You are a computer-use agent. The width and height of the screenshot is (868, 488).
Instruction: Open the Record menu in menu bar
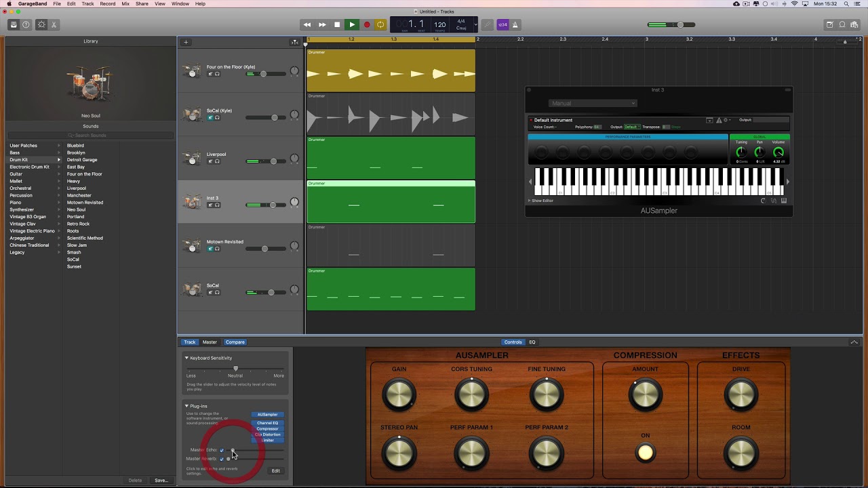tap(107, 4)
